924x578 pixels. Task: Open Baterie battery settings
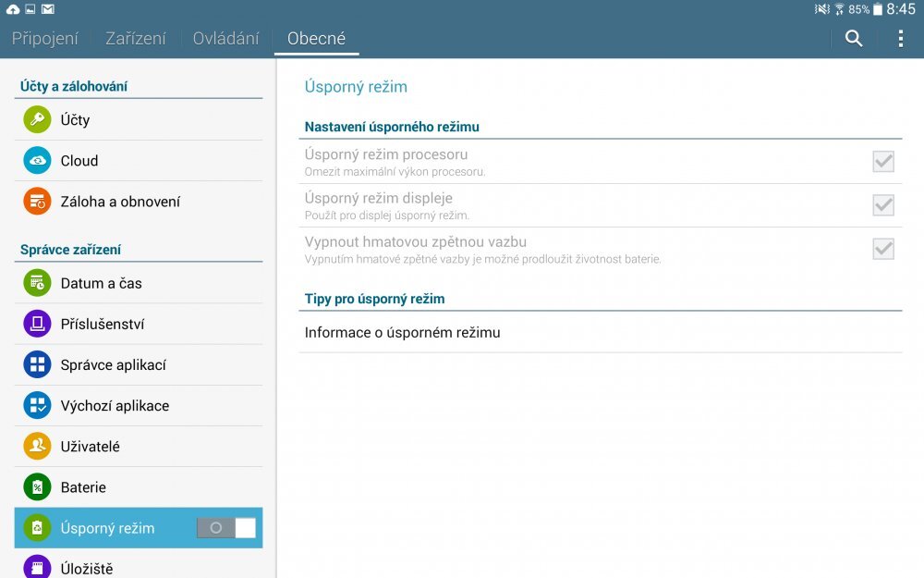[x=81, y=486]
